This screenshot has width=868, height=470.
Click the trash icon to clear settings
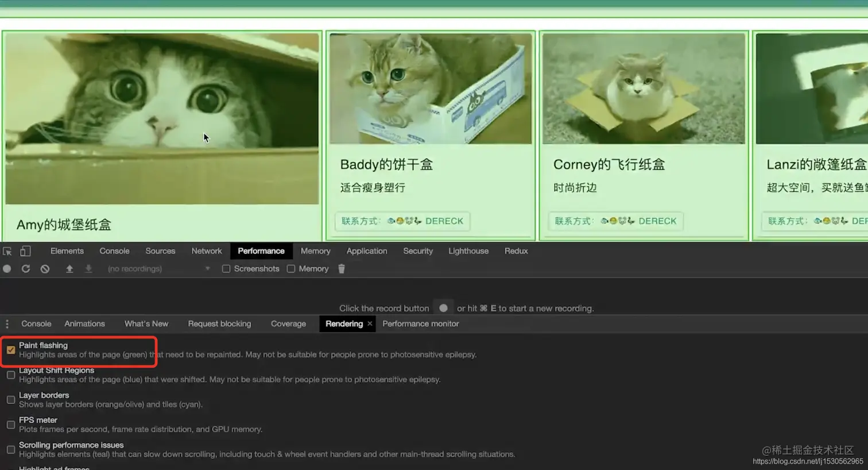pyautogui.click(x=342, y=268)
